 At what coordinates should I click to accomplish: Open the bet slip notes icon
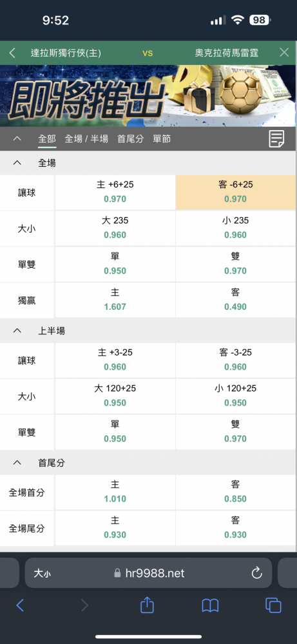click(276, 139)
